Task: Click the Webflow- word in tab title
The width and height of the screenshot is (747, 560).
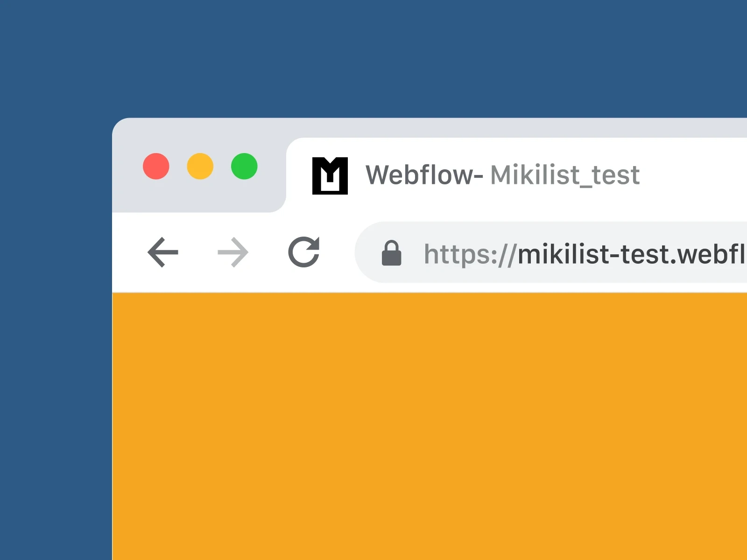Action: (424, 175)
